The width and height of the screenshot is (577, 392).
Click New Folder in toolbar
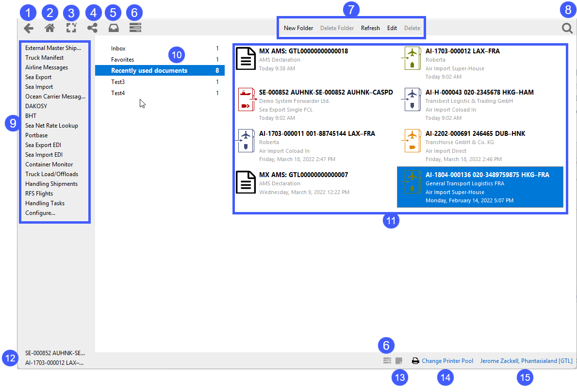298,28
